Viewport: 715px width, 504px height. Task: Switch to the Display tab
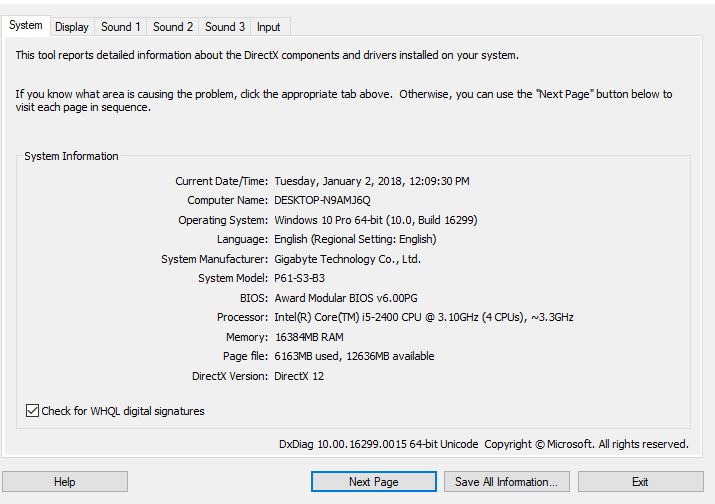point(72,27)
